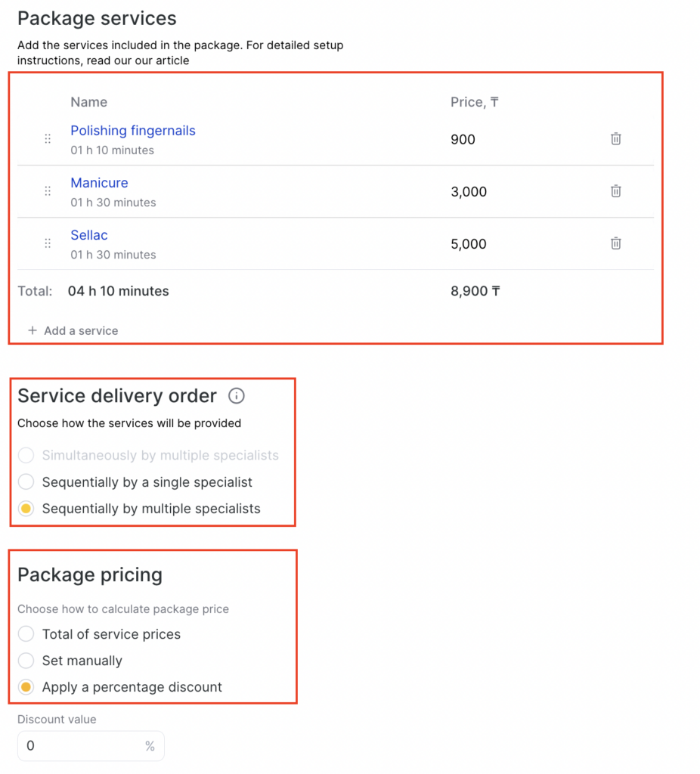Enable Apply a percentage discount
This screenshot has height=774, width=700.
[26, 687]
